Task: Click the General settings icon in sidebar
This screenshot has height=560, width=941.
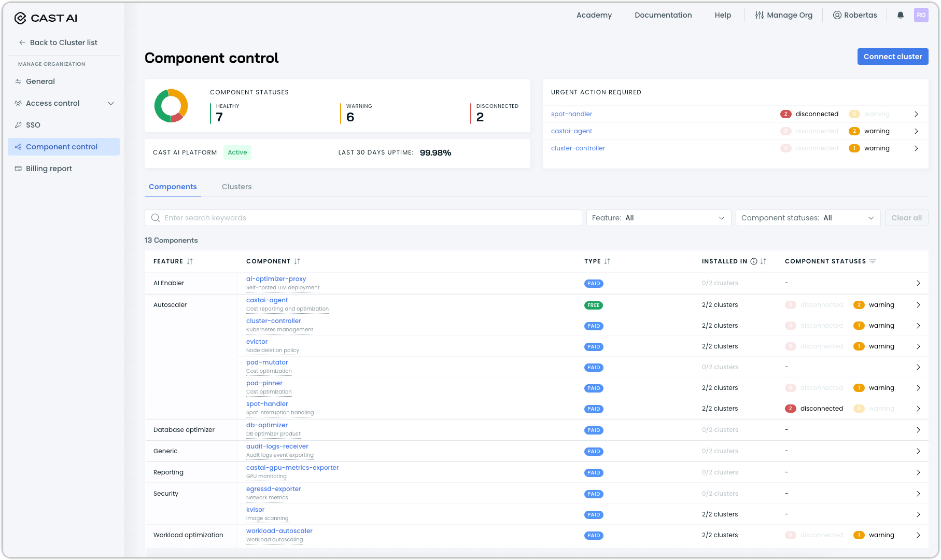Action: (18, 81)
